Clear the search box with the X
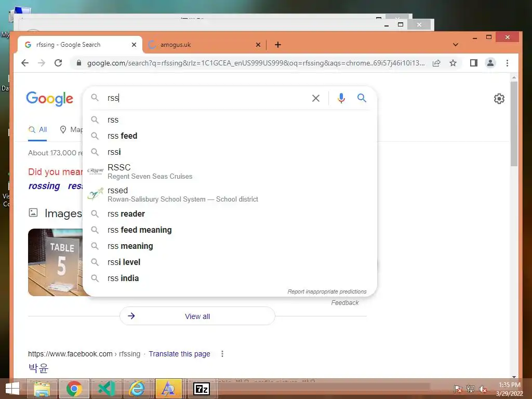 (316, 98)
